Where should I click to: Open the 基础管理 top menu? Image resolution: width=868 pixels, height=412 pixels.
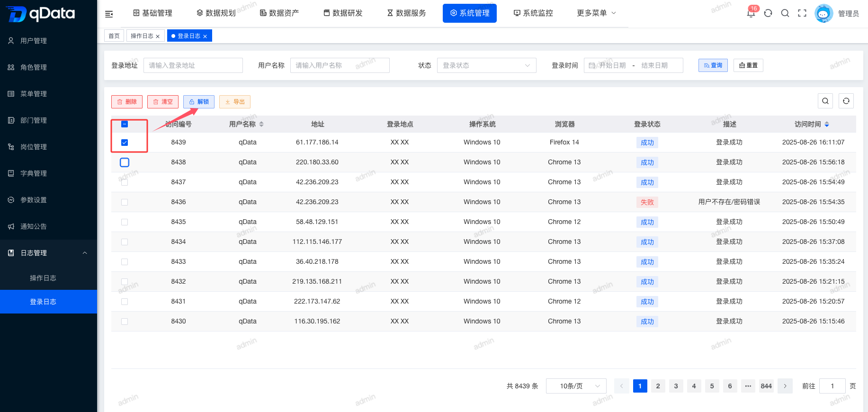[152, 13]
